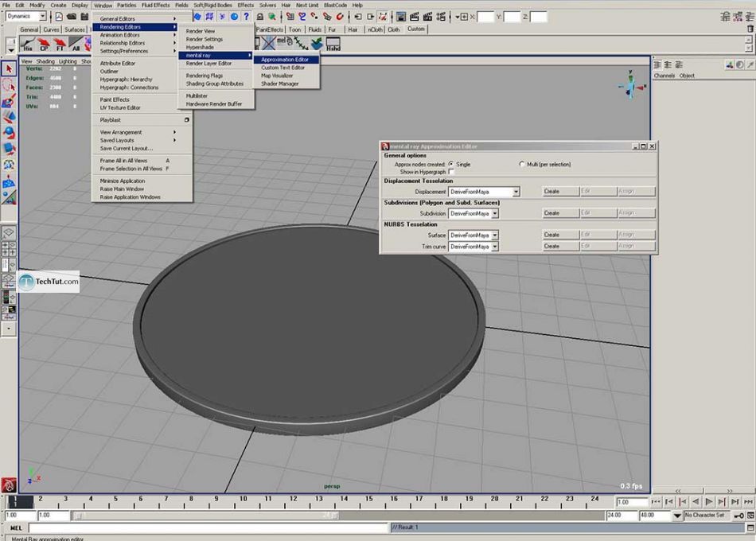Activate the Lasso select tool

coord(9,85)
